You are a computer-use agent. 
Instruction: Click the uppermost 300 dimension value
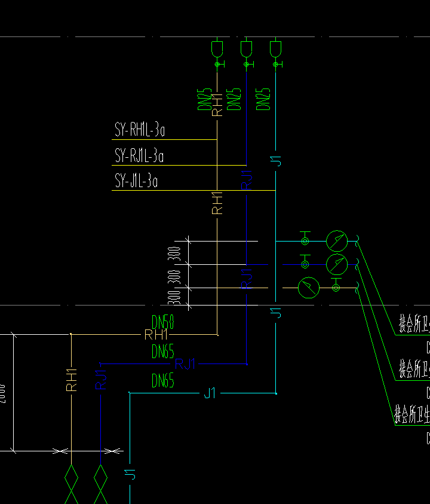pos(174,253)
